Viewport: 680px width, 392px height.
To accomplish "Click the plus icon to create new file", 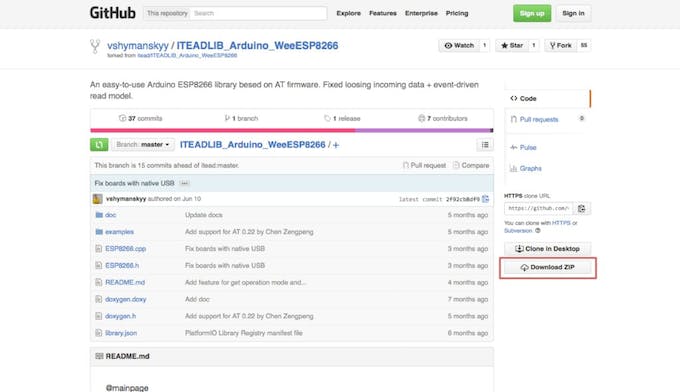I will 336,145.
